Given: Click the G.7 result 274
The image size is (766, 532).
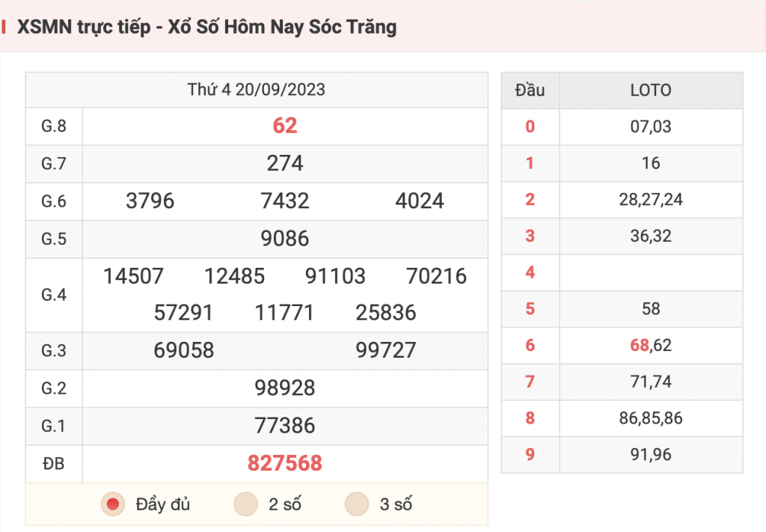Looking at the screenshot, I should (285, 163).
